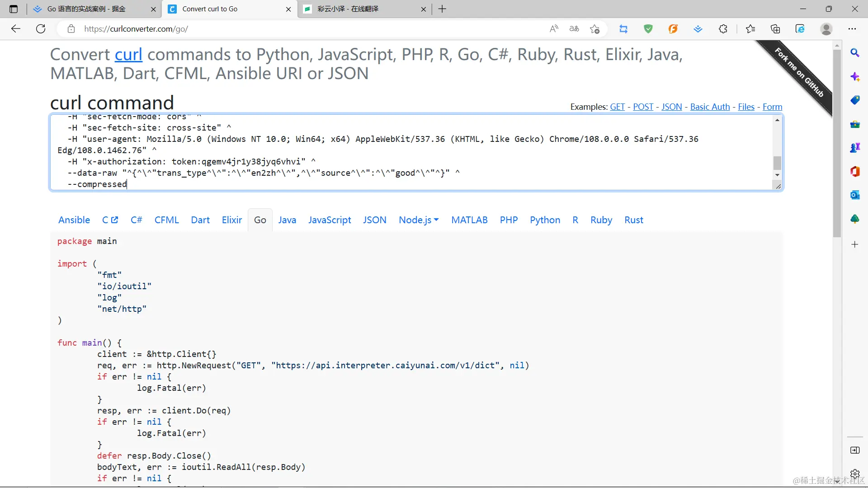
Task: Click the orange extension icon in toolbar
Action: tap(673, 29)
